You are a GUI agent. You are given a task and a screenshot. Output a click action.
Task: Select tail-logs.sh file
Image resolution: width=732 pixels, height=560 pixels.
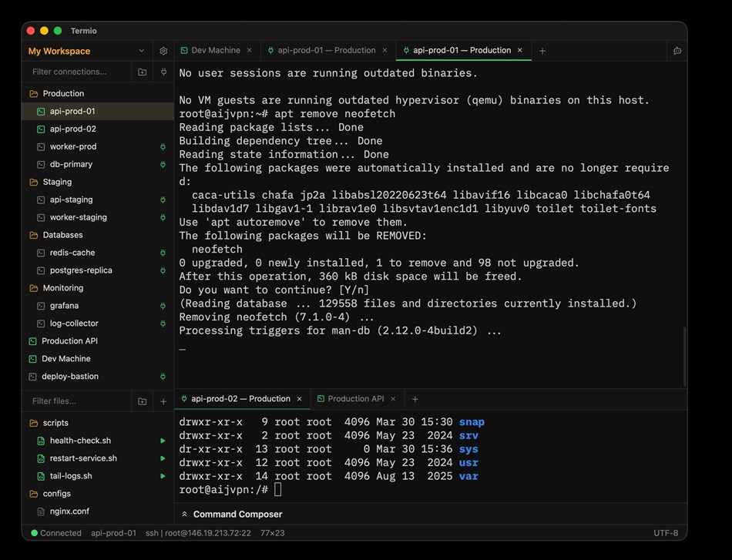98,476
